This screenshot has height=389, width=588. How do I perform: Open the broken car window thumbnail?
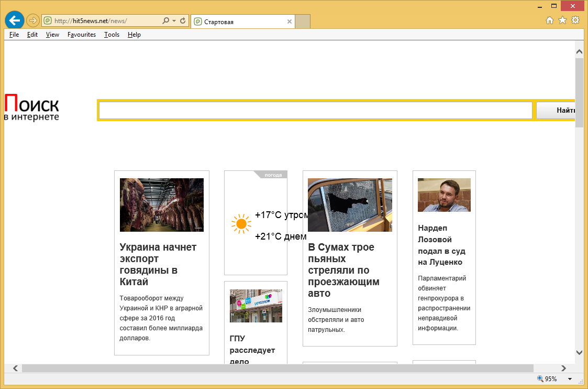click(x=350, y=204)
